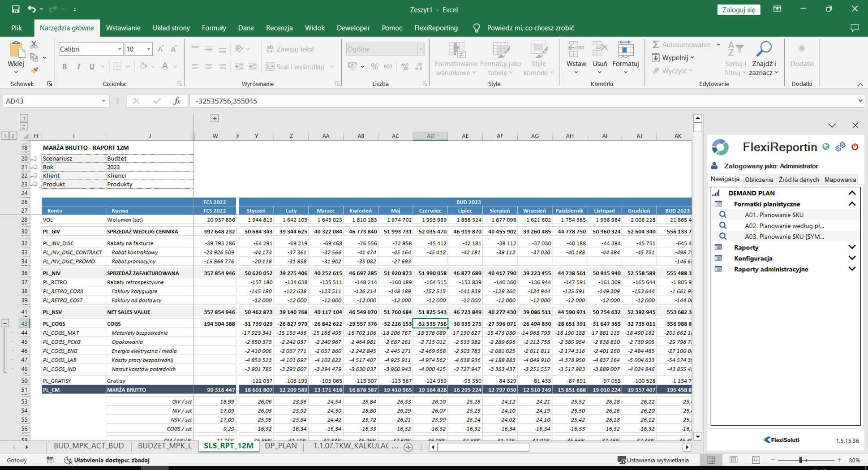Click the Paste clipboard icon
Viewport: 868px width, 470px height.
[x=17, y=50]
